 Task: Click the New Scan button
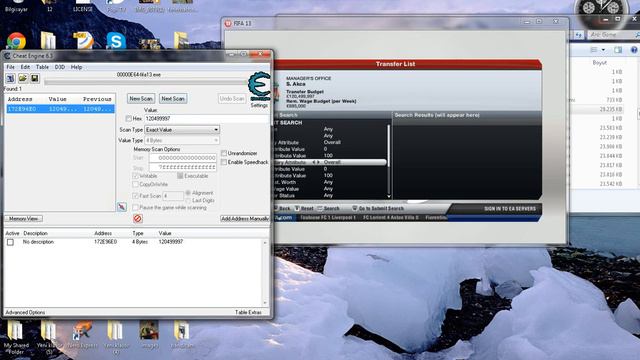[x=141, y=99]
